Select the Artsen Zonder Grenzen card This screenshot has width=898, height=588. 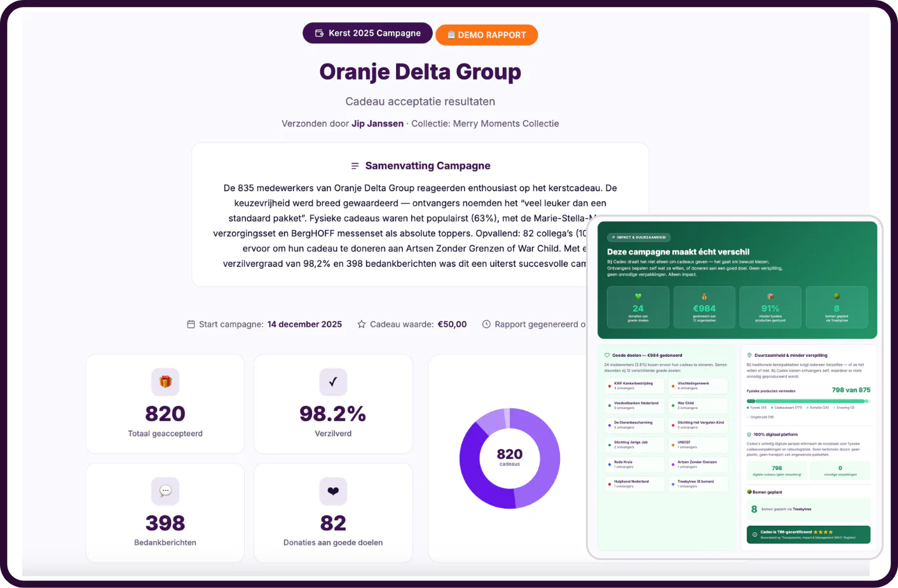[x=698, y=464]
